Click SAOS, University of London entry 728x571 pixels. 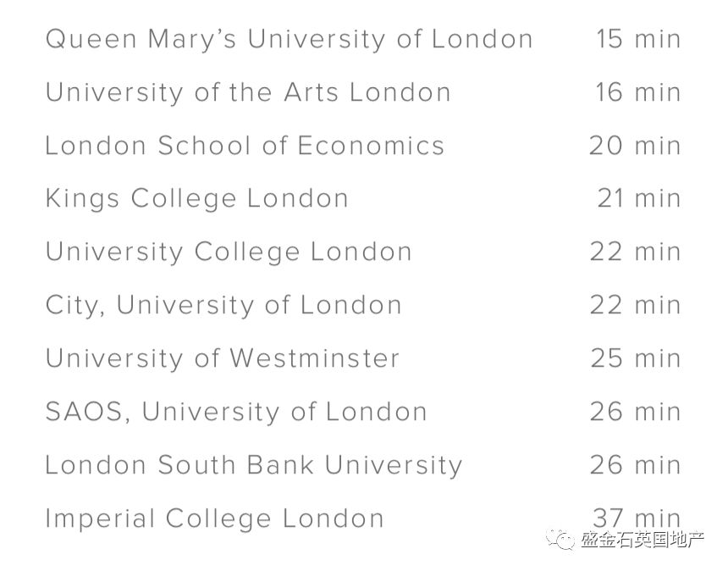(x=236, y=412)
